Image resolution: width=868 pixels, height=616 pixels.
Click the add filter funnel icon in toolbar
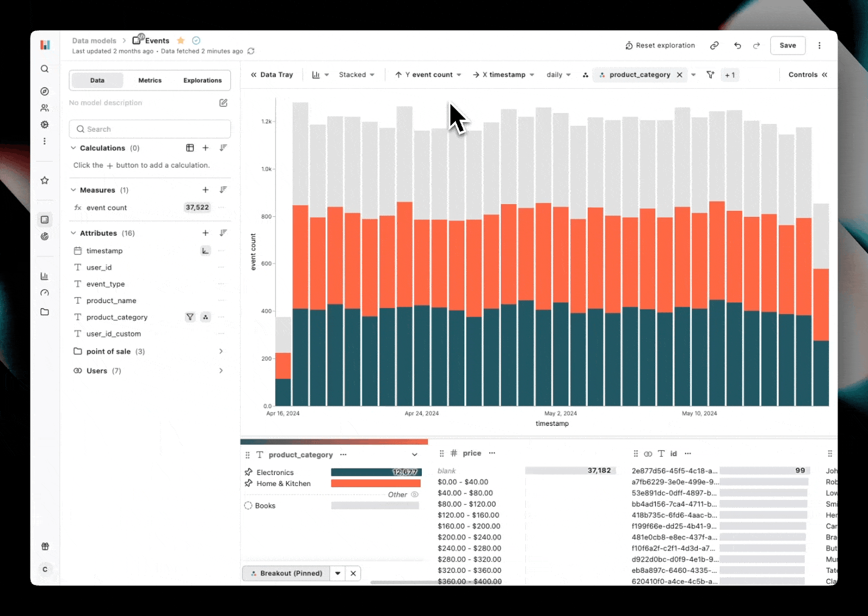pos(710,75)
